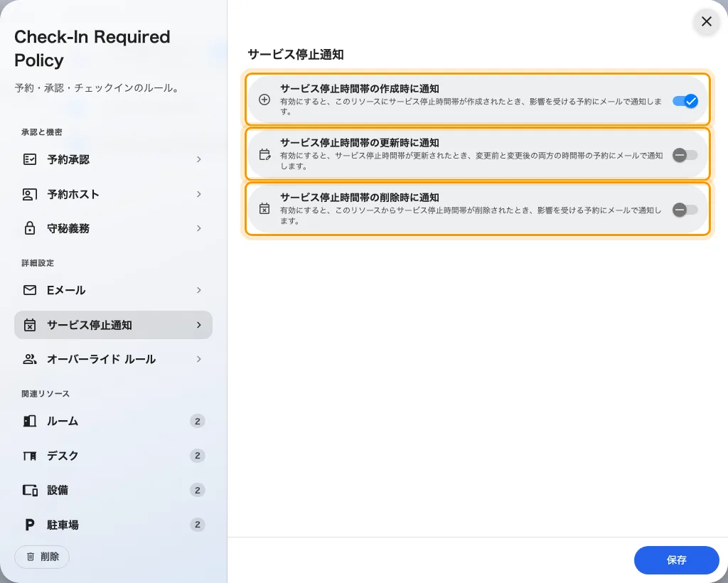Open the 守秘義務 settings item
The height and width of the screenshot is (583, 728).
(113, 228)
